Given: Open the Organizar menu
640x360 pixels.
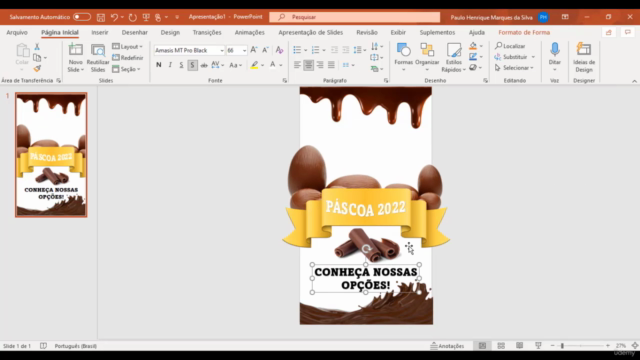Looking at the screenshot, I should pyautogui.click(x=427, y=58).
